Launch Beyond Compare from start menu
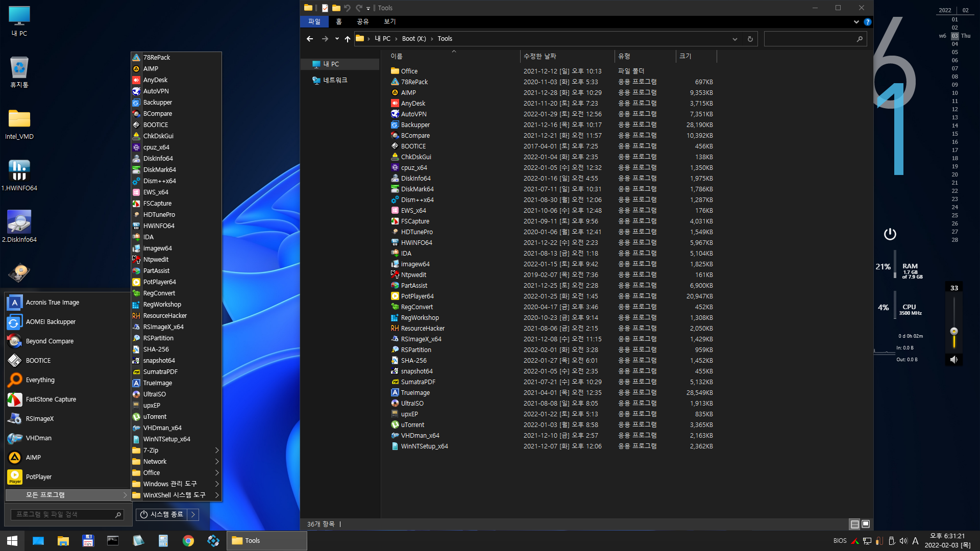Screen dimensions: 980x551 coord(68,341)
